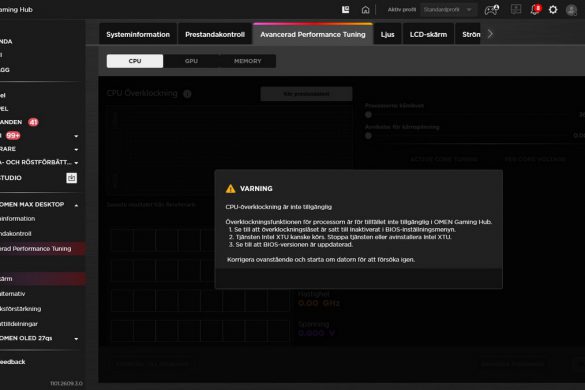Click the text CPU-överklockning är inte tillgänglig
Screen dimensions: 585x390
(278, 207)
